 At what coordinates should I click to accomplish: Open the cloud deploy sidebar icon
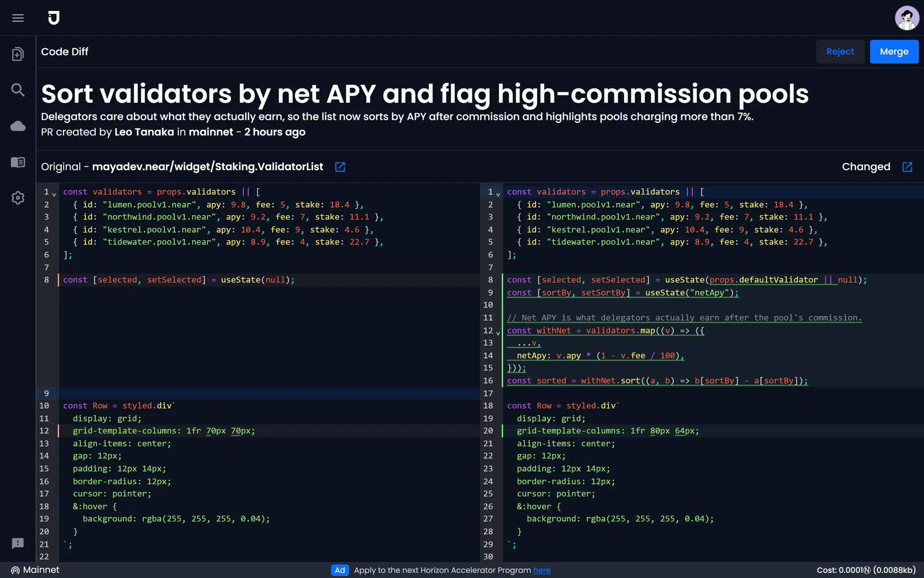pos(18,126)
